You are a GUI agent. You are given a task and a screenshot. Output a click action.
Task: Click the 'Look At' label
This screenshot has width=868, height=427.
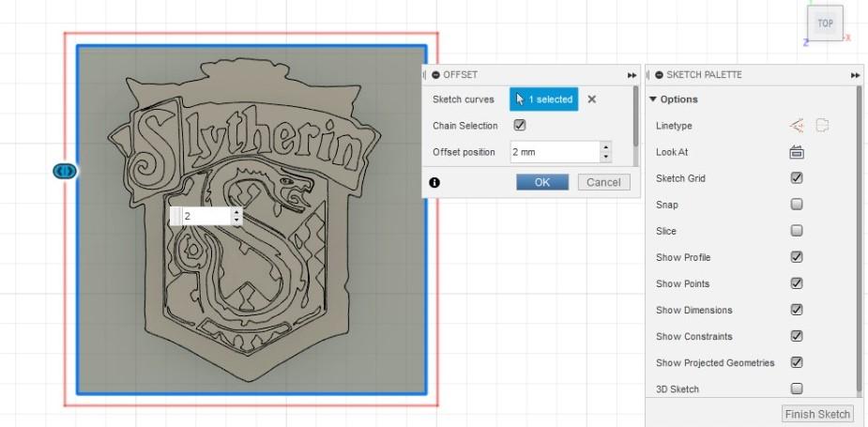coord(672,152)
